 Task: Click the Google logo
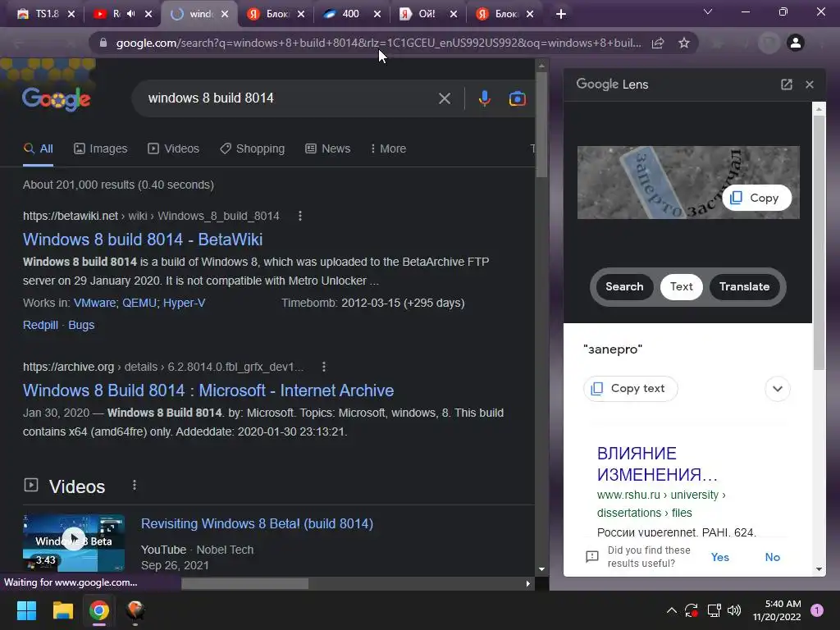(x=57, y=98)
